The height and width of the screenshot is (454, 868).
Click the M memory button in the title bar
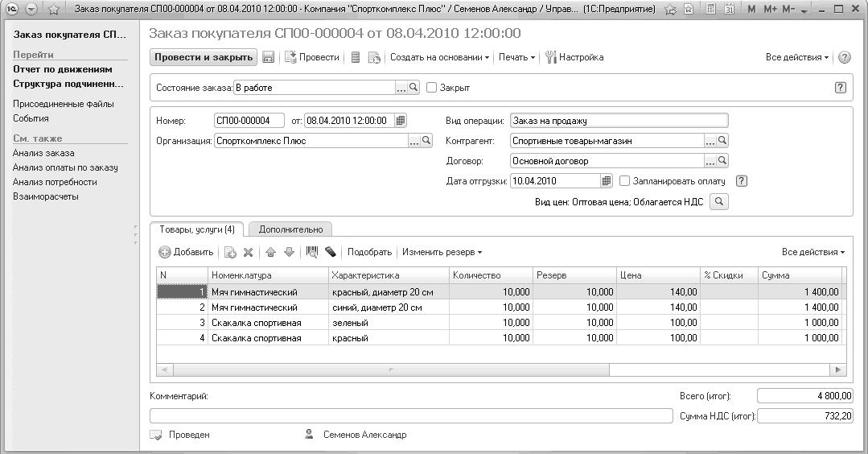tap(751, 9)
